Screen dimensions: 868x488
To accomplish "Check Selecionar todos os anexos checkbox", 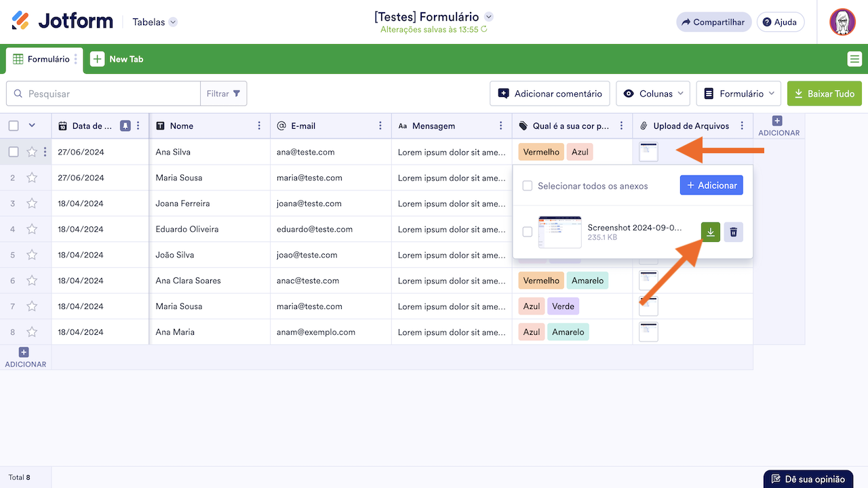I will tap(527, 186).
